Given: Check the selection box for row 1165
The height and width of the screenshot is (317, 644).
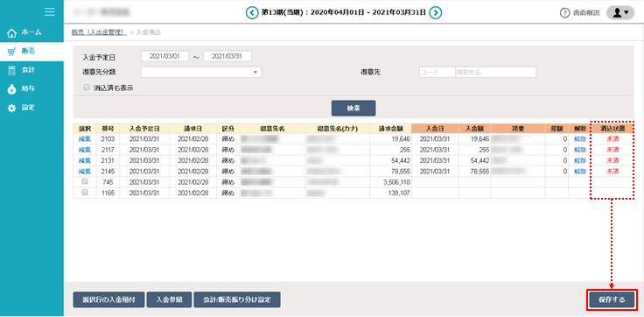Looking at the screenshot, I should [x=85, y=192].
